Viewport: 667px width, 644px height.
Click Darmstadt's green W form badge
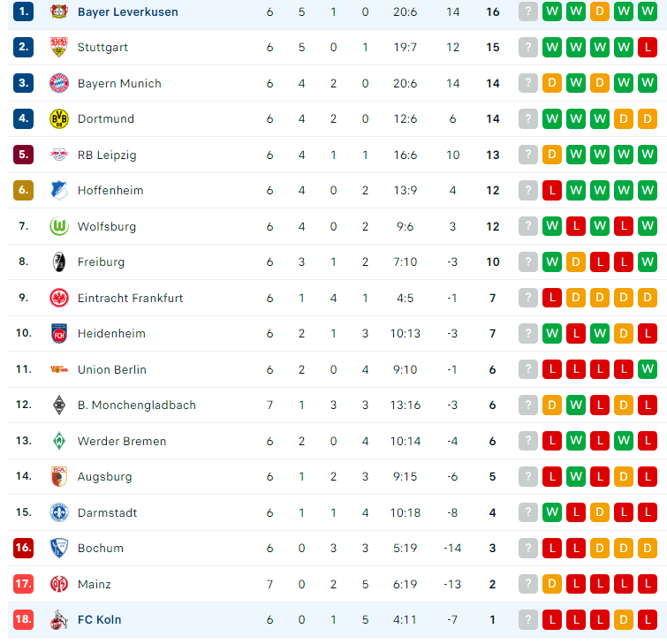tap(552, 512)
